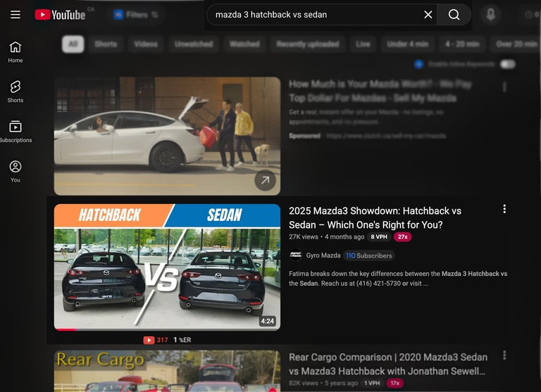This screenshot has height=392, width=541.
Task: Click the 17x multiplier badge
Action: [x=394, y=383]
